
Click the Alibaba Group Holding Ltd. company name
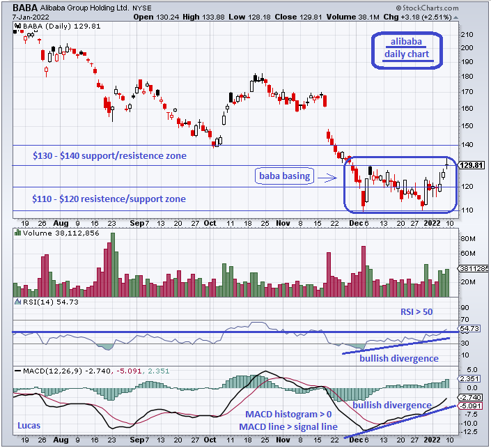pyautogui.click(x=84, y=8)
